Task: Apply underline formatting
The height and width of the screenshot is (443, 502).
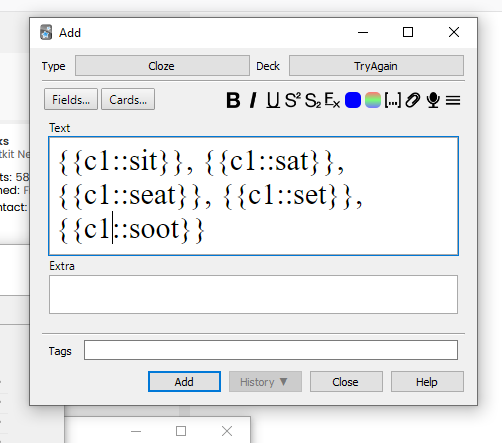Action: (x=273, y=100)
